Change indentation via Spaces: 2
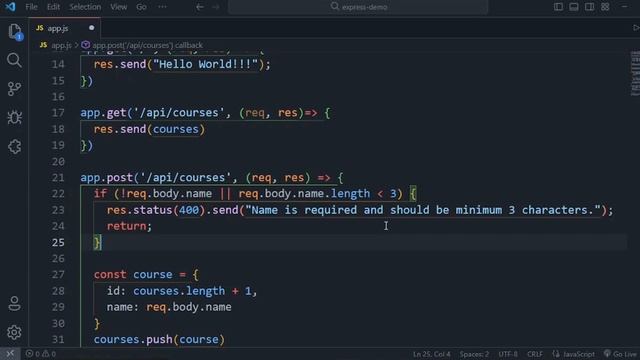 pos(474,354)
